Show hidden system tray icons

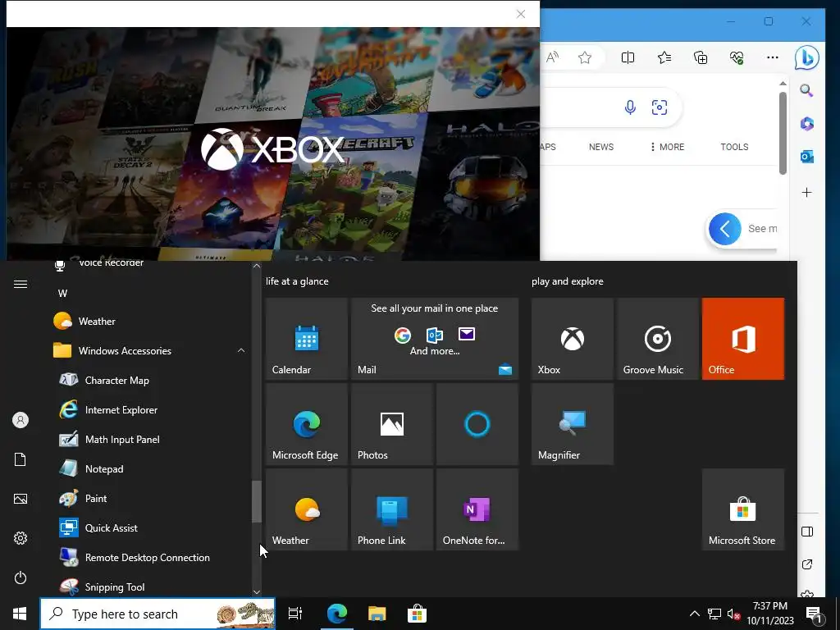point(694,614)
